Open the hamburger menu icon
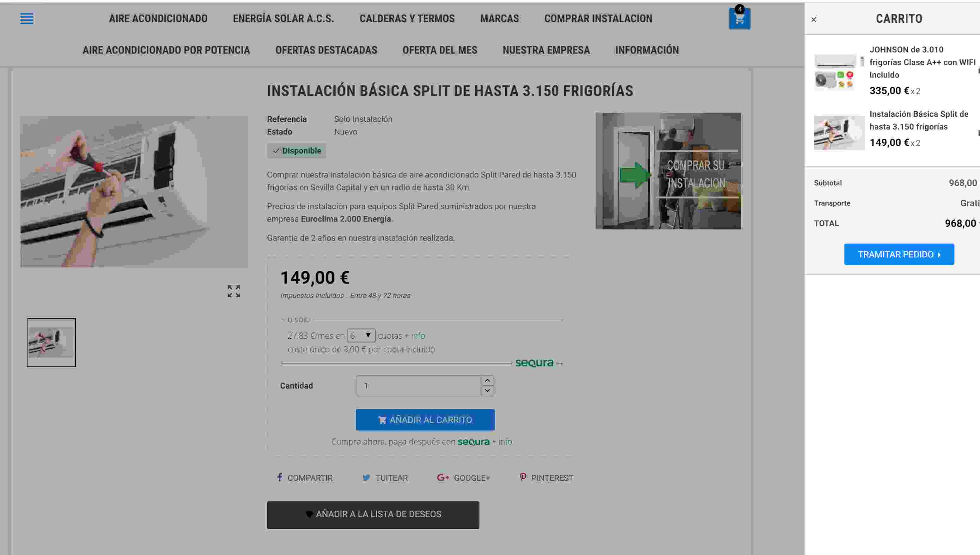980x555 pixels. [27, 18]
